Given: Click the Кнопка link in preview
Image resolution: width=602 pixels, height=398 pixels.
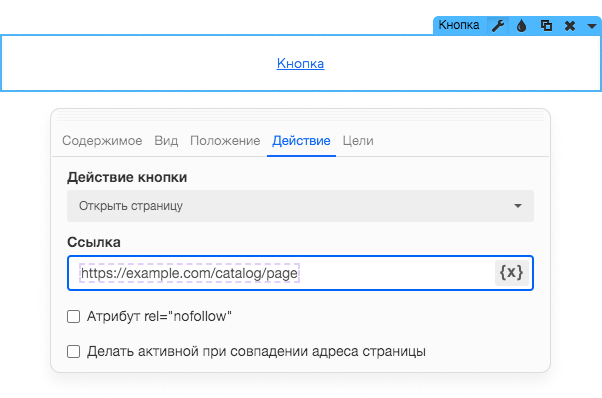Looking at the screenshot, I should 300,63.
